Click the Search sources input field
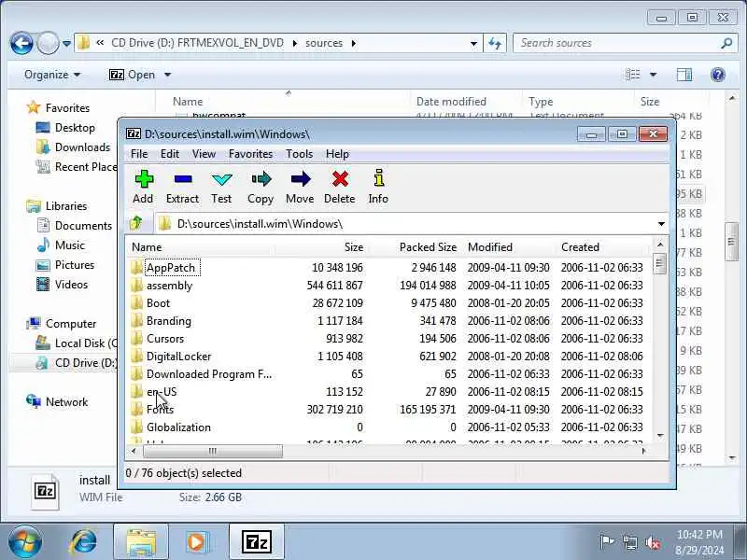 pyautogui.click(x=616, y=43)
